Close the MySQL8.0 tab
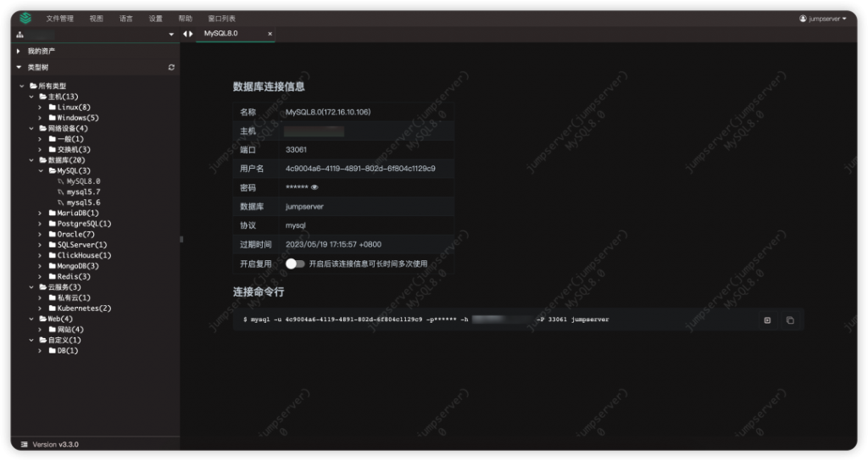Image resolution: width=868 pixels, height=461 pixels. click(x=270, y=34)
